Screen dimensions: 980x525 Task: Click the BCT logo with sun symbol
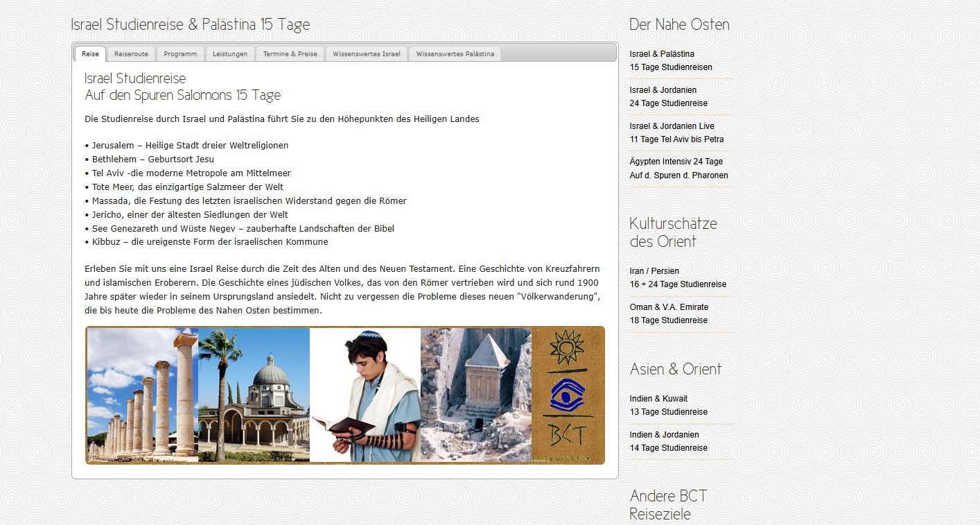pyautogui.click(x=568, y=395)
